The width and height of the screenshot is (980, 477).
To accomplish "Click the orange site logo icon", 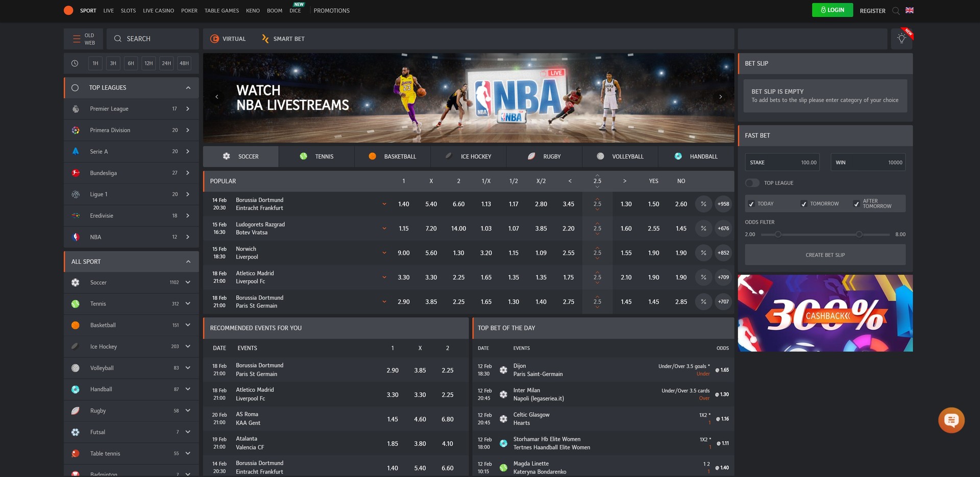I will click(68, 10).
